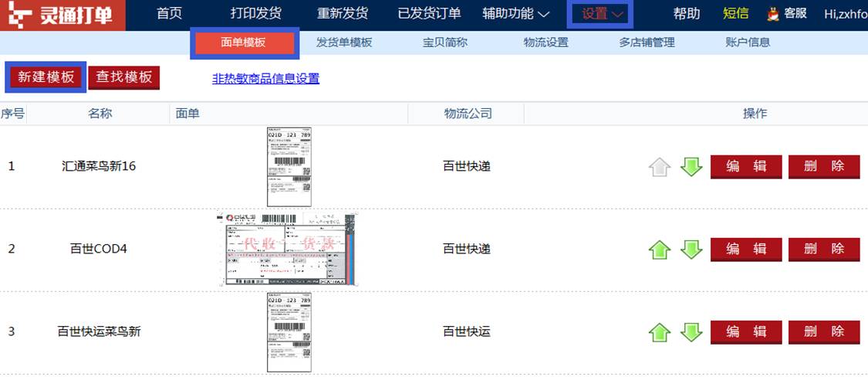Click disabled up arrow for 汇通菜鸟新16
The width and height of the screenshot is (868, 377).
point(660,166)
